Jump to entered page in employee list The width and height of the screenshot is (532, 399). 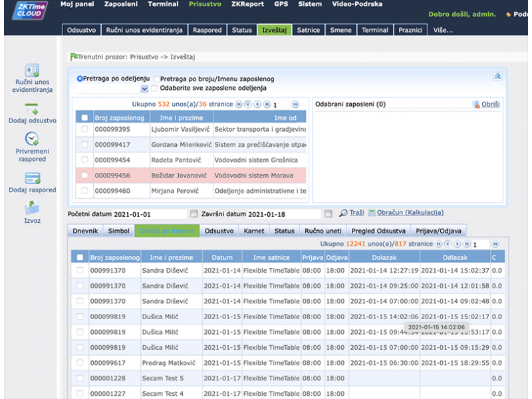coord(295,104)
